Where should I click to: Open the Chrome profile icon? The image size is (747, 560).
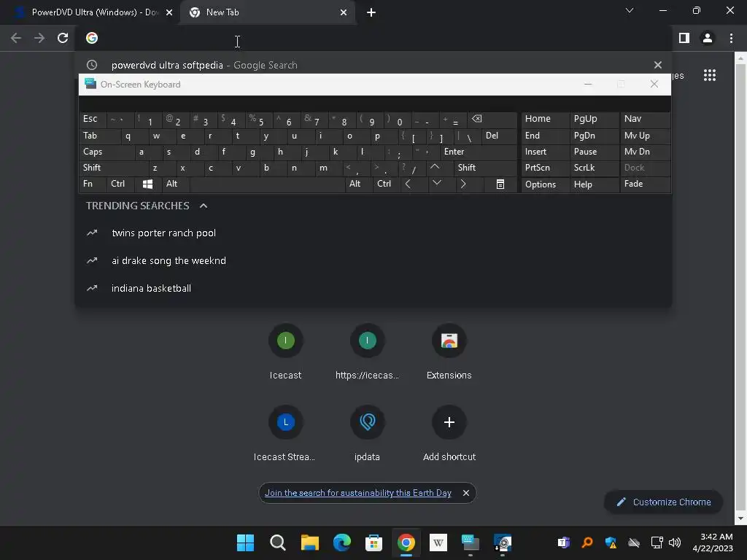708,38
